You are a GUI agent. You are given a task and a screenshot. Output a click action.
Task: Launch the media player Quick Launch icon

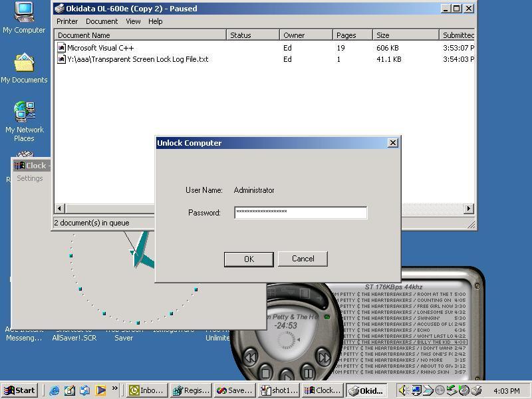[x=100, y=390]
